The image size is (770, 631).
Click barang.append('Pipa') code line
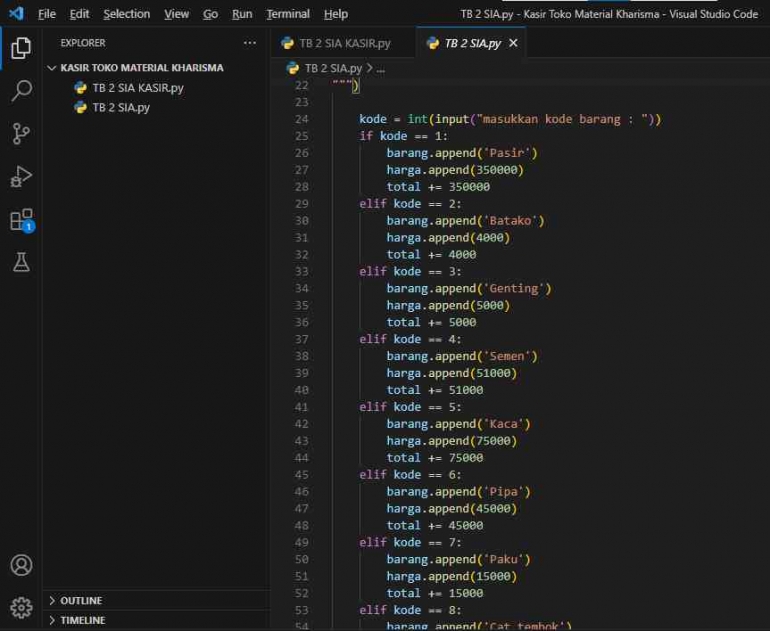point(458,492)
